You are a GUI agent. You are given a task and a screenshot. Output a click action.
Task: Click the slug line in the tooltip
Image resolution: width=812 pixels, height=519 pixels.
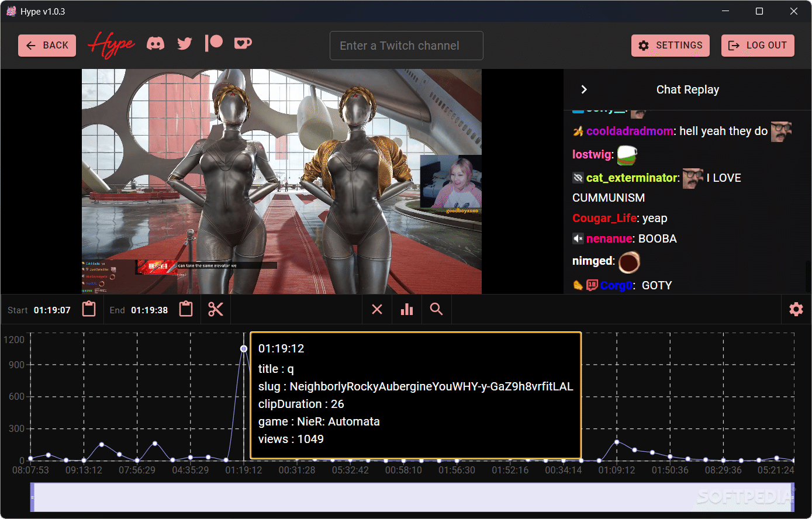click(x=416, y=386)
